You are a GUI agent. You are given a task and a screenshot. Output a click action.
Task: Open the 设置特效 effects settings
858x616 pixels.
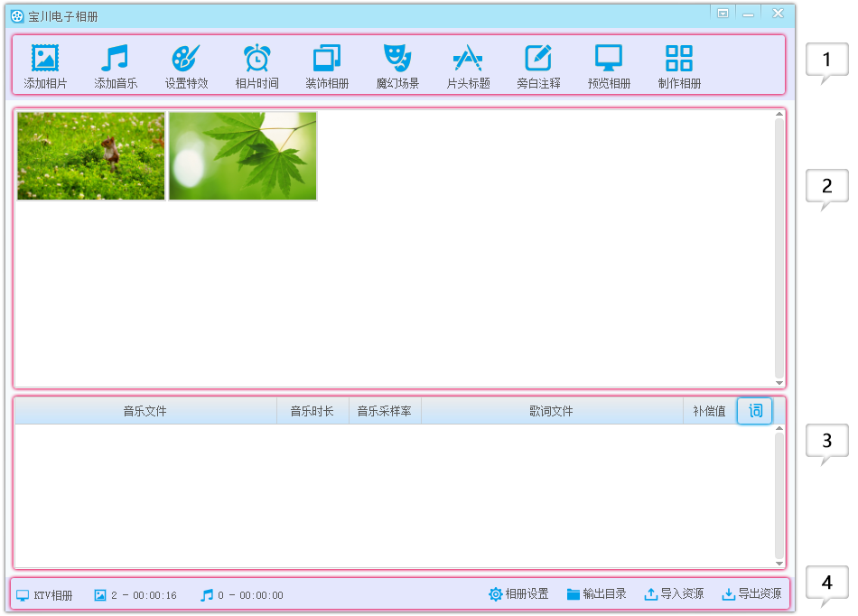186,66
